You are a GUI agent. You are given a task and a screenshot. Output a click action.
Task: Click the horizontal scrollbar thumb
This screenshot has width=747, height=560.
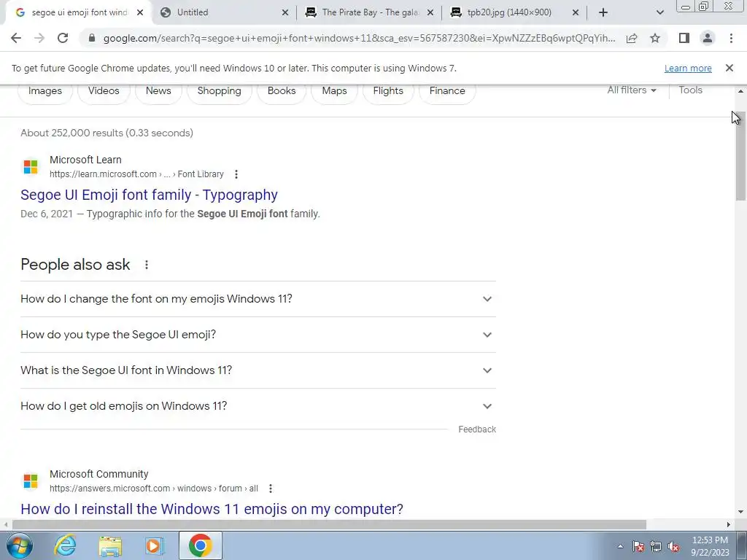[x=329, y=524]
